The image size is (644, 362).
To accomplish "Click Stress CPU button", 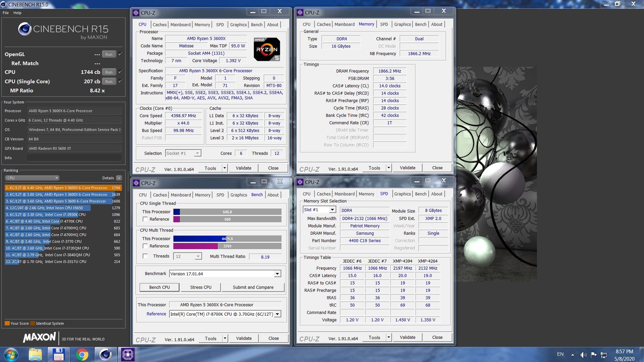I will tap(201, 287).
